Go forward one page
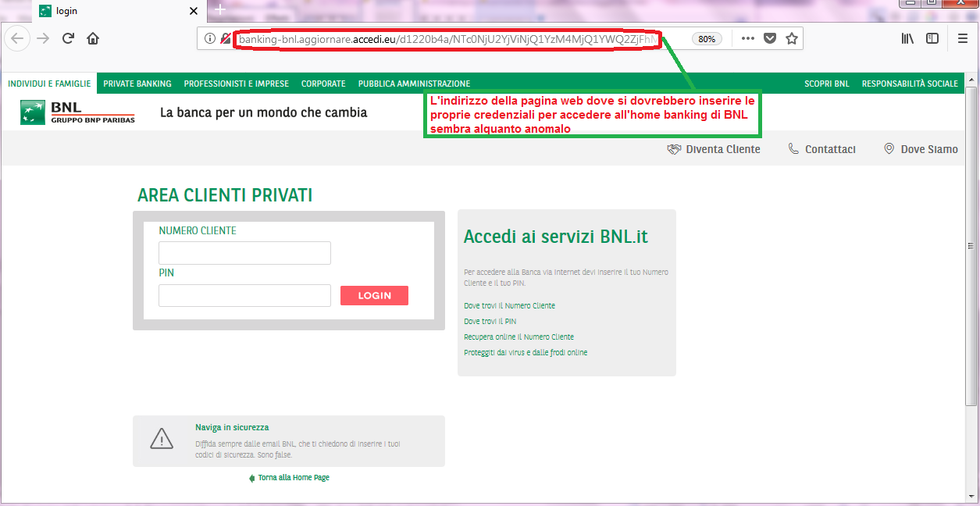 pos(43,38)
